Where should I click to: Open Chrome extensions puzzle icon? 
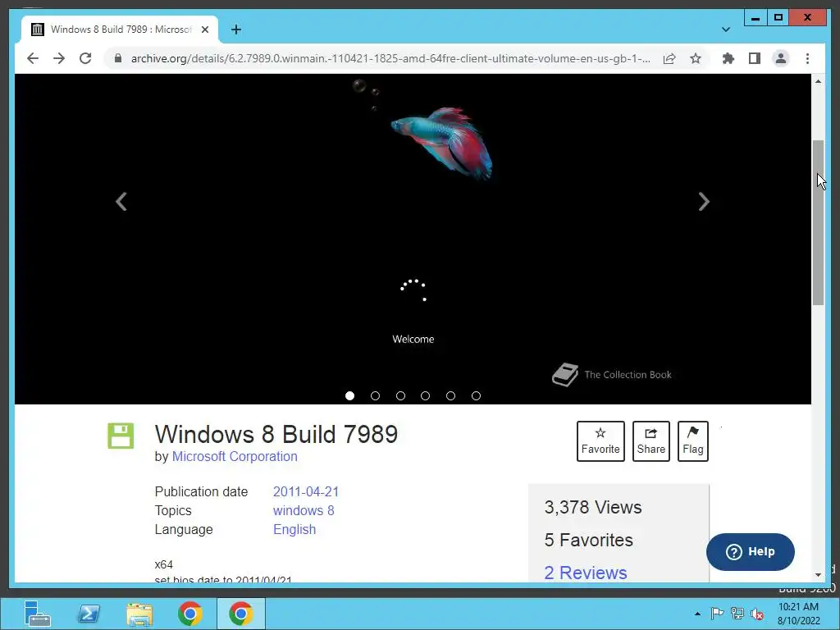point(728,58)
